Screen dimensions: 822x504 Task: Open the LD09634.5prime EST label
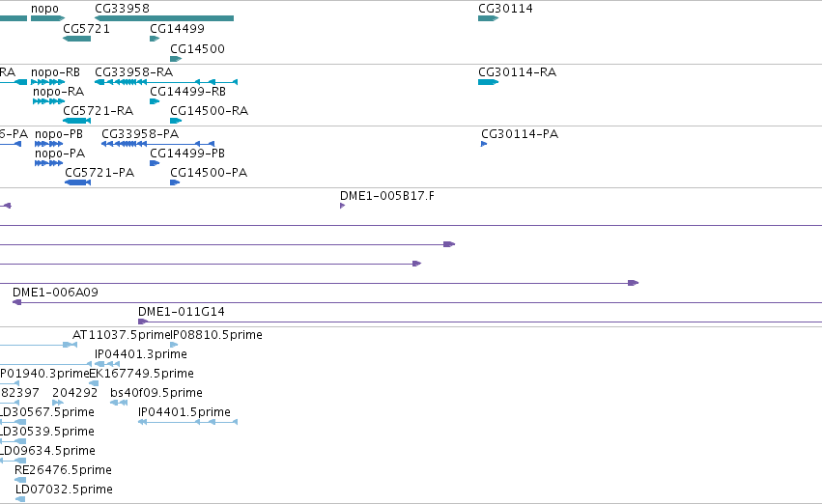coord(47,451)
